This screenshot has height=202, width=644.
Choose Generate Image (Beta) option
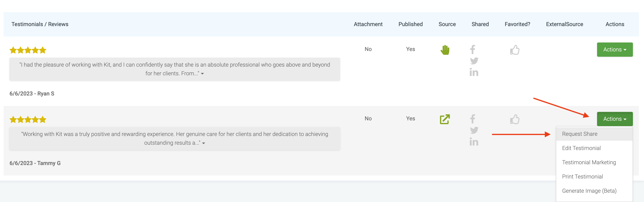click(589, 191)
